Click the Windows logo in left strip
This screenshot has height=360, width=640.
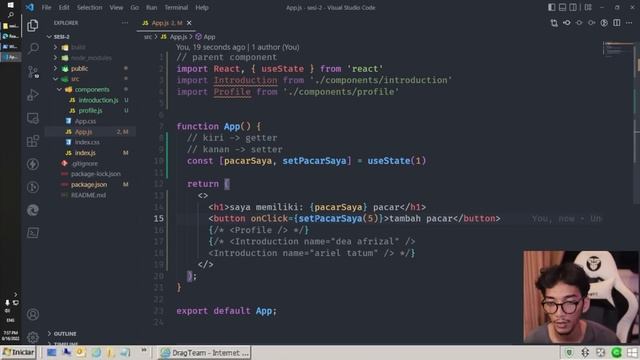[10, 4]
